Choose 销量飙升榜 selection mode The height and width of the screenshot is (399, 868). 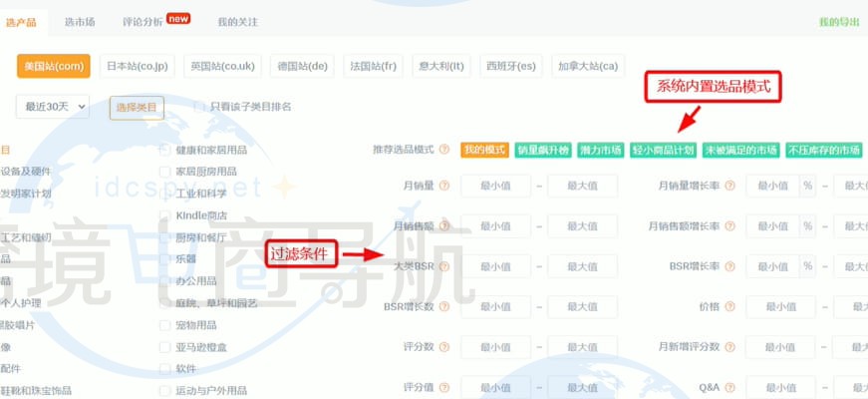[x=543, y=150]
